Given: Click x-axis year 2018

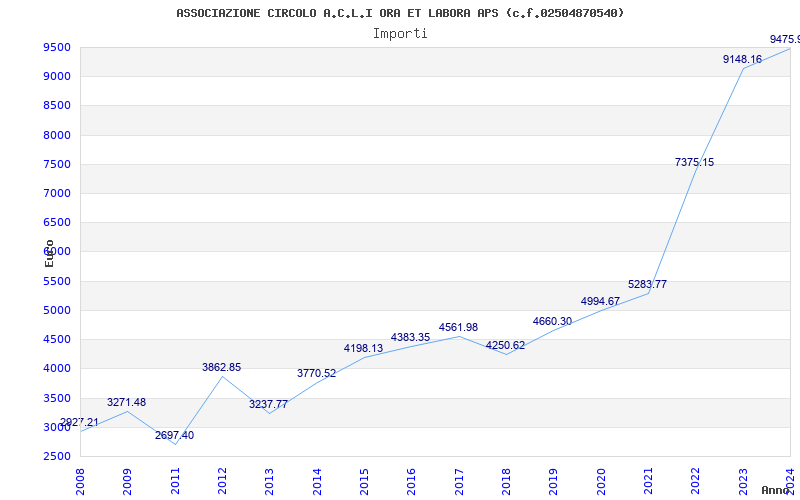Looking at the screenshot, I should pos(506,482).
